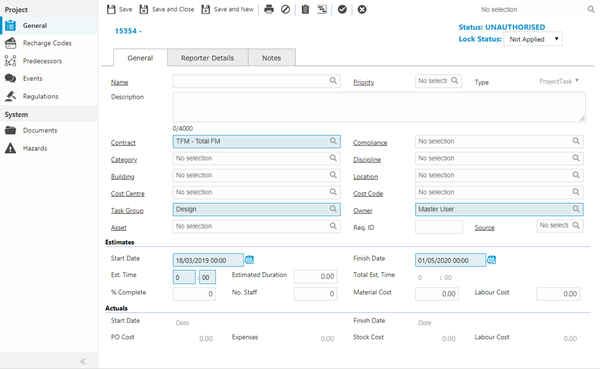Select the General tab
Image resolution: width=600 pixels, height=369 pixels.
tap(140, 58)
